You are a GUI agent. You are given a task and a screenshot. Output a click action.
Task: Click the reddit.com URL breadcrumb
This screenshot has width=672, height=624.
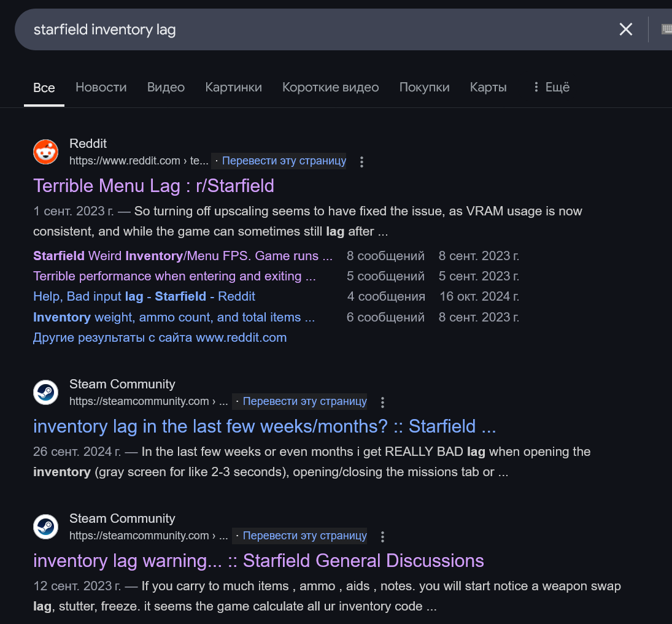tap(139, 161)
